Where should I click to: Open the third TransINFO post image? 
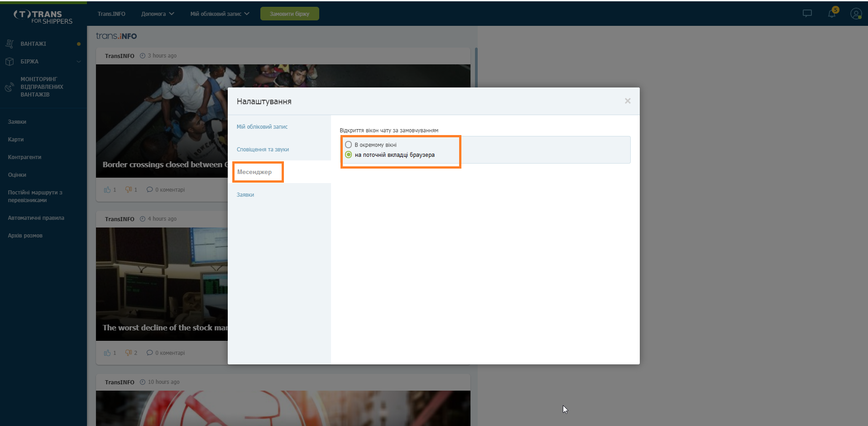283,408
